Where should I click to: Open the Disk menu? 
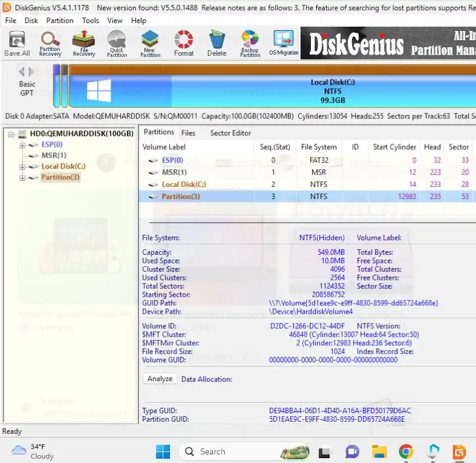pos(32,21)
